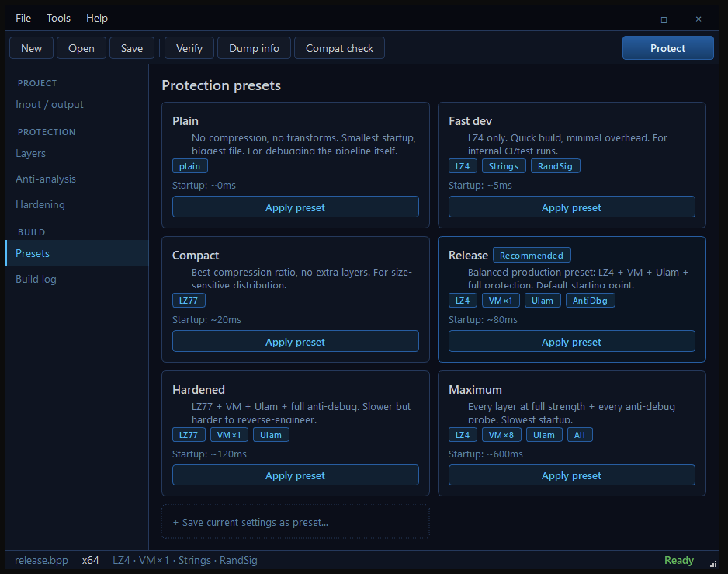Click 'Startup: ~5ms' text

tap(480, 186)
